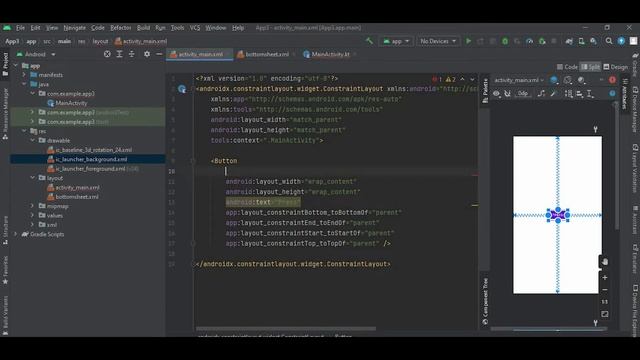
Task: Click Select Opened File target icon
Action: pyautogui.click(x=107, y=54)
